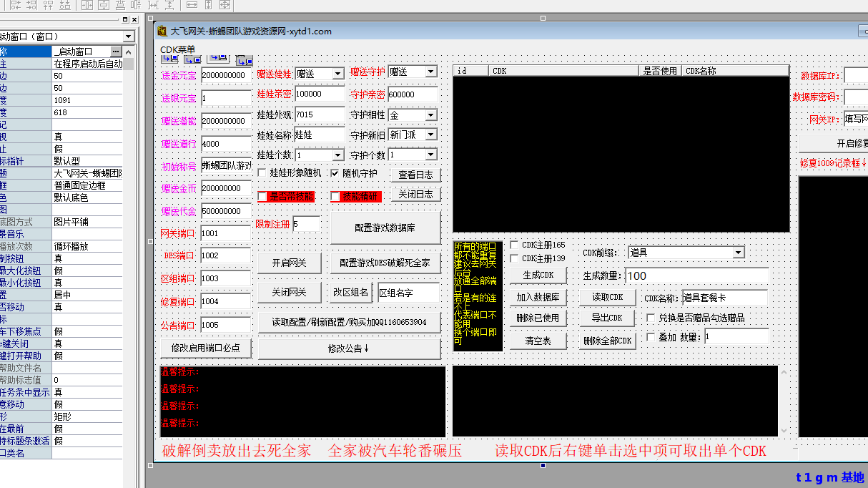Enable the 娃娃形象随机 checkbox
Image resolution: width=868 pixels, height=488 pixels.
coord(262,173)
